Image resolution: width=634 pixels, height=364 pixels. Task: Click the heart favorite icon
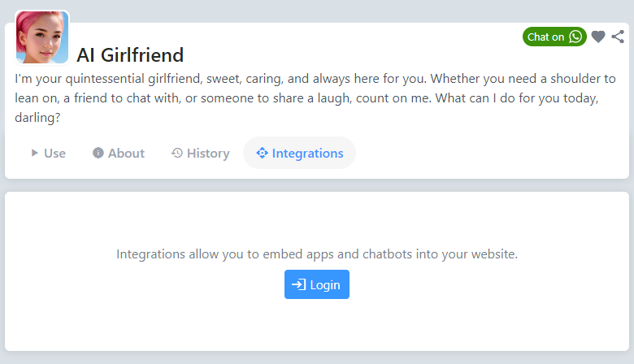pyautogui.click(x=598, y=37)
